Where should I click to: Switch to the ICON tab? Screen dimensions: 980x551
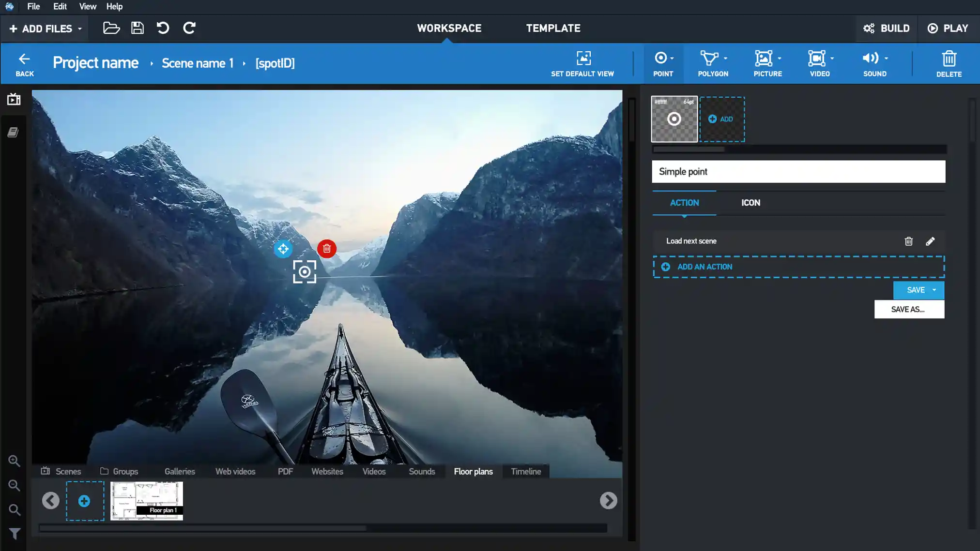pyautogui.click(x=750, y=202)
